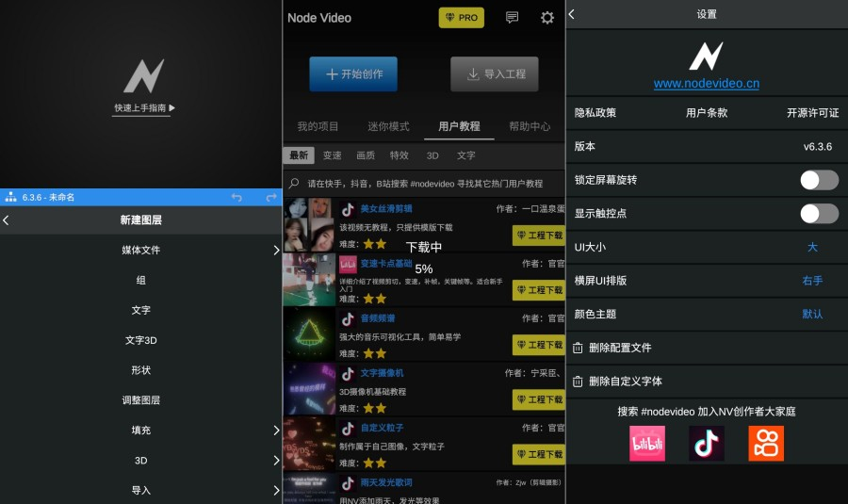
Task: Open settings with the gear icon
Action: [546, 17]
